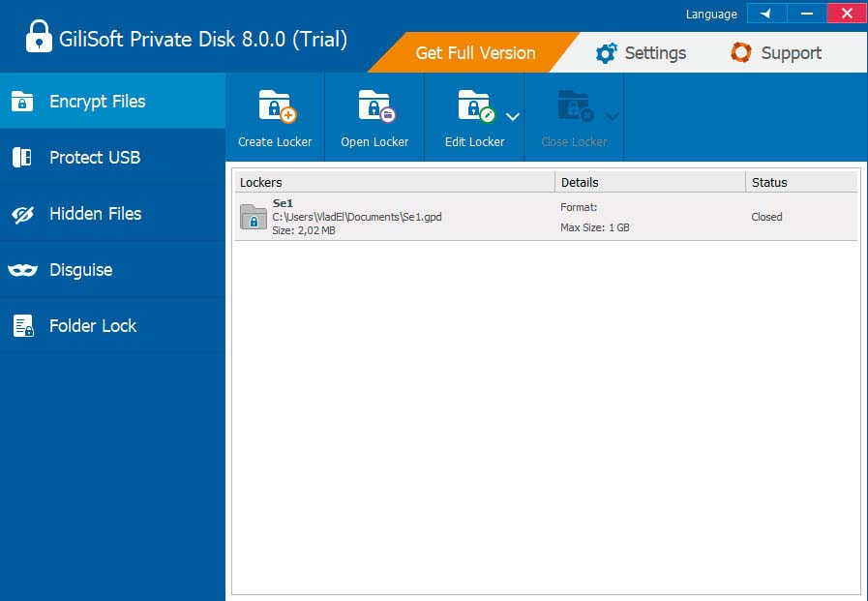Click the Details column header
The height and width of the screenshot is (601, 868).
pyautogui.click(x=650, y=182)
